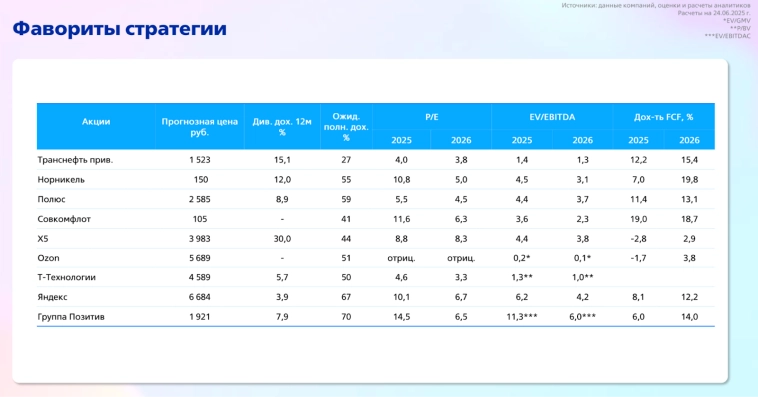Select Группа Позитив 2026 value "6,0***"
The image size is (758, 397).
click(x=583, y=317)
